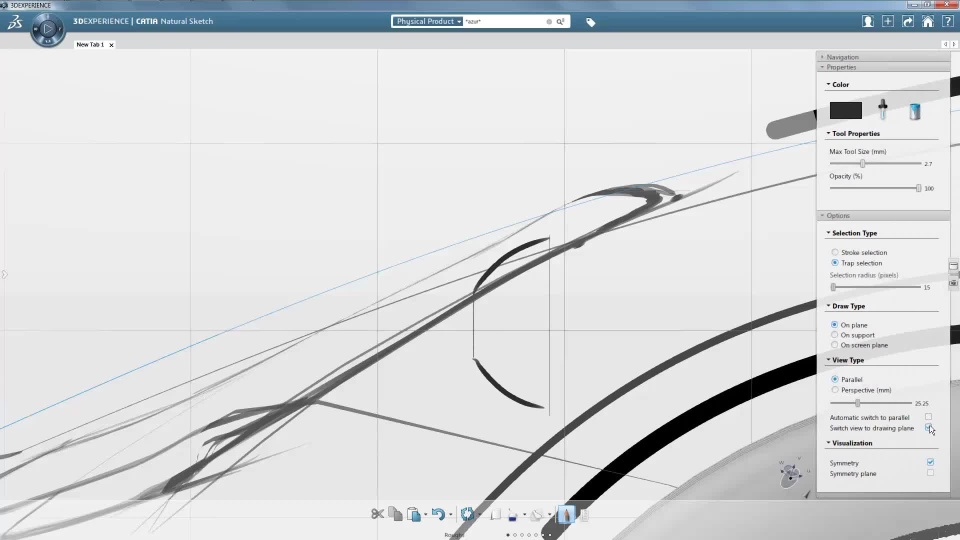Choose On screen plane draw type

click(834, 345)
